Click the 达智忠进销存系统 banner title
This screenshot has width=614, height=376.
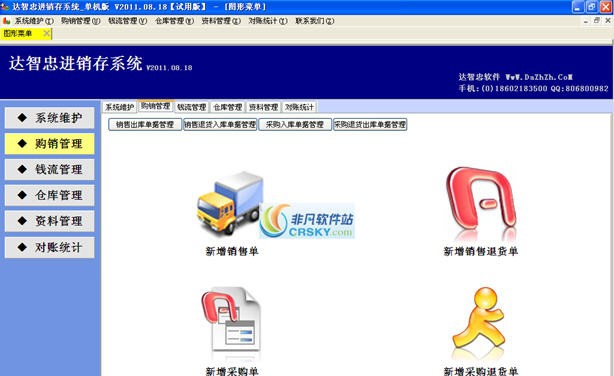pos(76,63)
